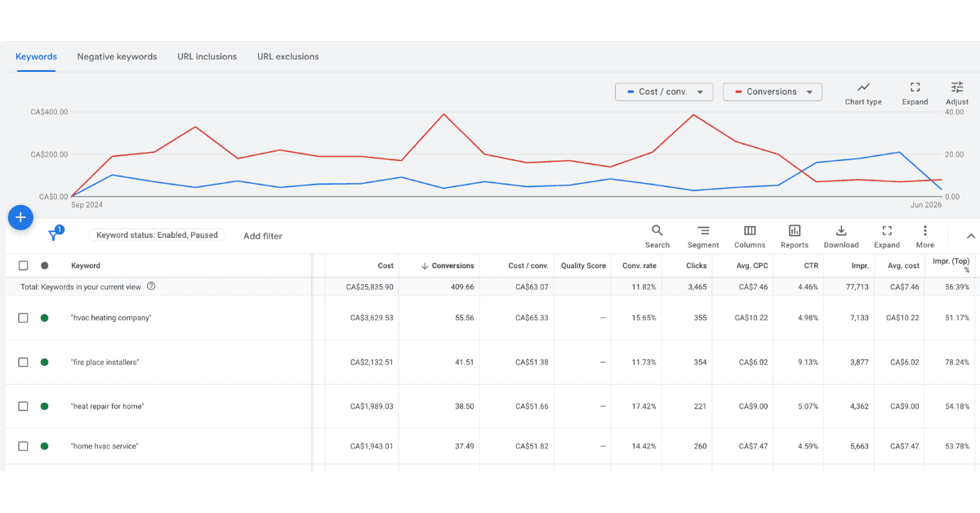This screenshot has height=513, width=980.
Task: Open the Search tool in table toolbar
Action: [657, 236]
